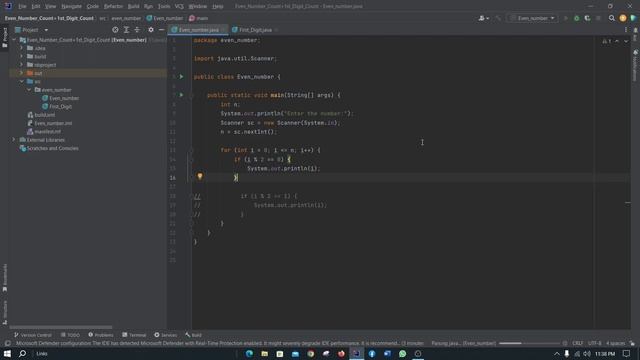Click the parsing progress bar in status bar
This screenshot has height=360, width=640.
[x=529, y=343]
